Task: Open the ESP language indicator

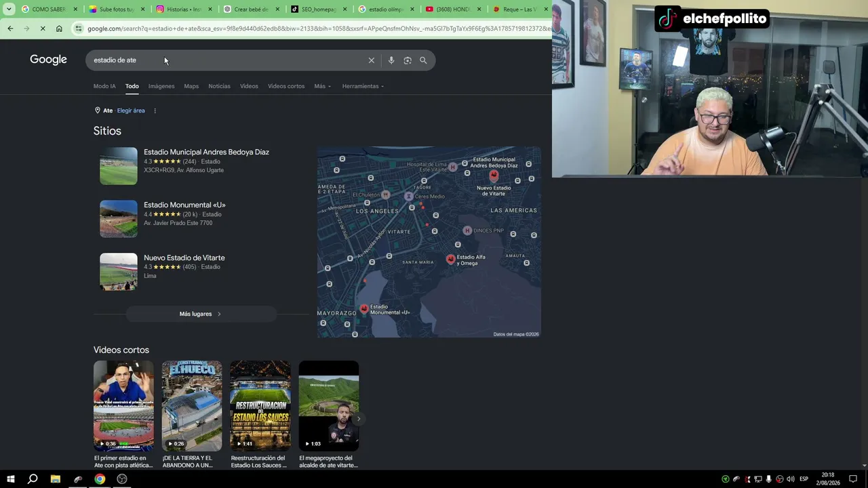Action: (x=804, y=479)
